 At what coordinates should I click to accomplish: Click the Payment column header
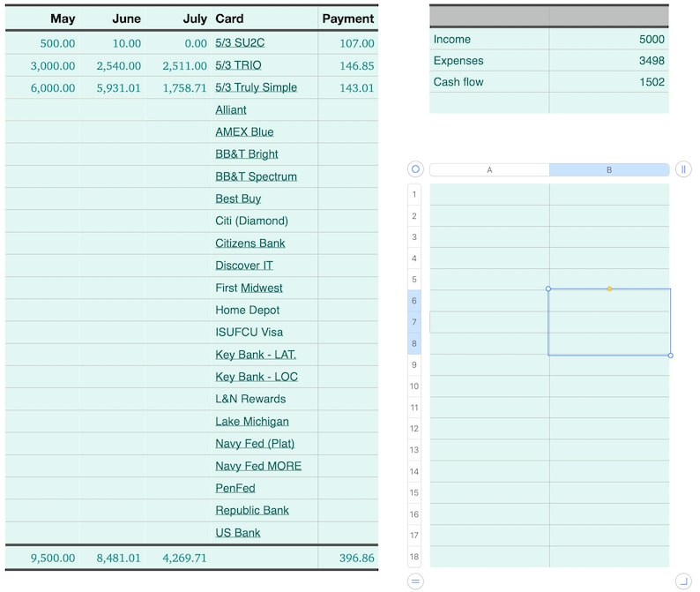coord(348,19)
